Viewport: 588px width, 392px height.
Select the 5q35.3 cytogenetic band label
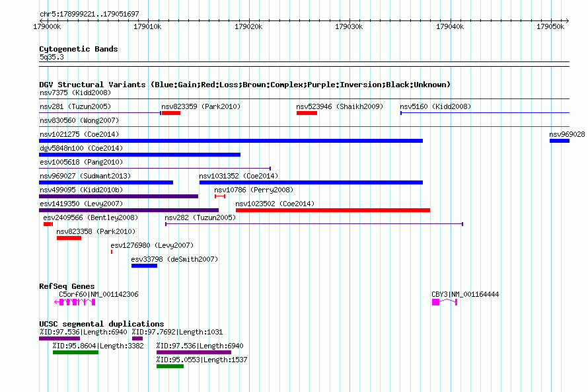(52, 57)
